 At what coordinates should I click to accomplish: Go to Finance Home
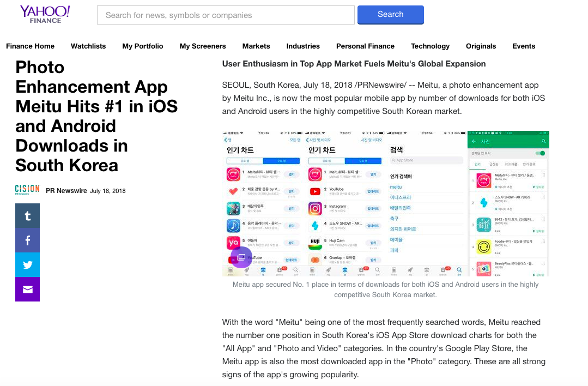click(31, 46)
